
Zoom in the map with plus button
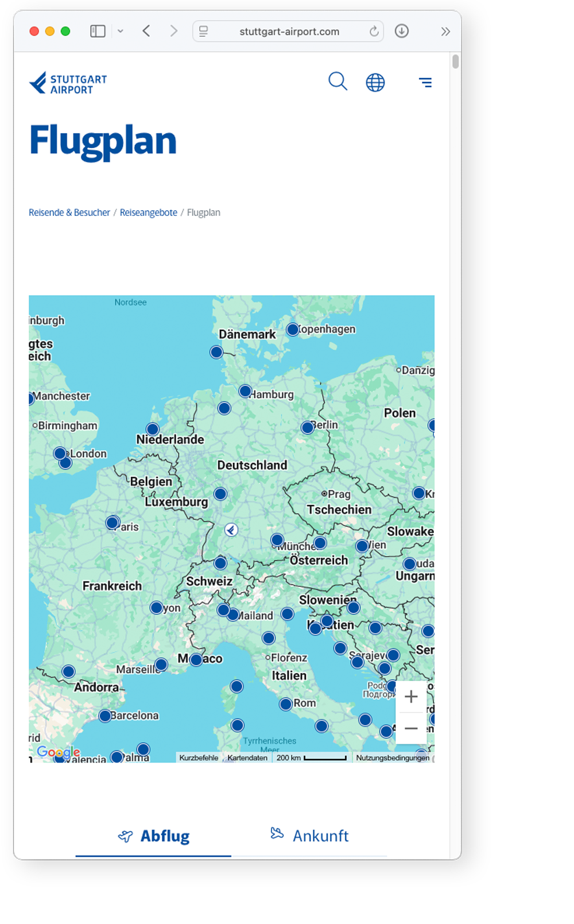411,697
